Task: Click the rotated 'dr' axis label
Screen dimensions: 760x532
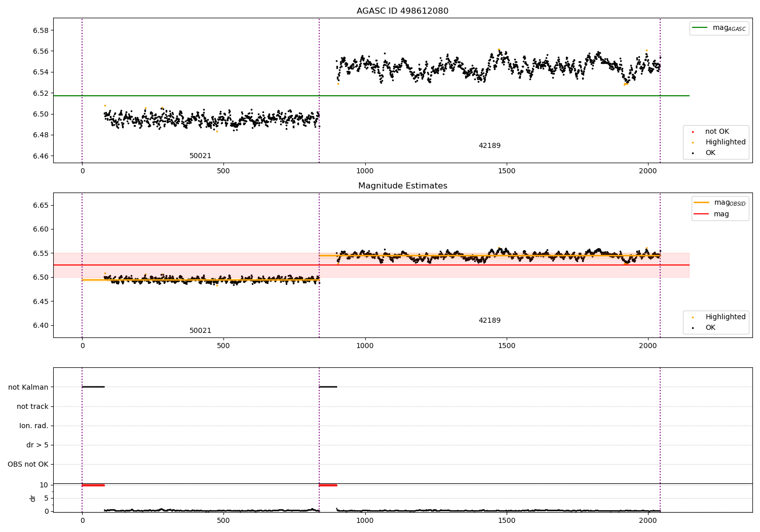Action: [33, 498]
